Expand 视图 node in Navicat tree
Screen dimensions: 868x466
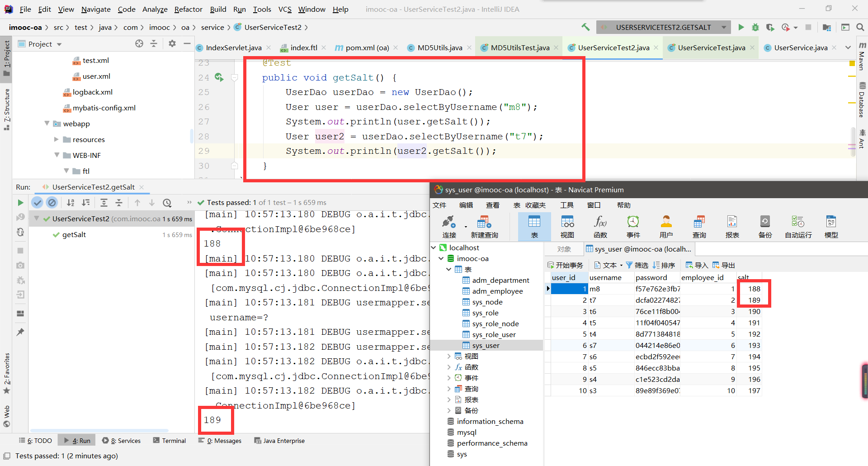click(448, 356)
